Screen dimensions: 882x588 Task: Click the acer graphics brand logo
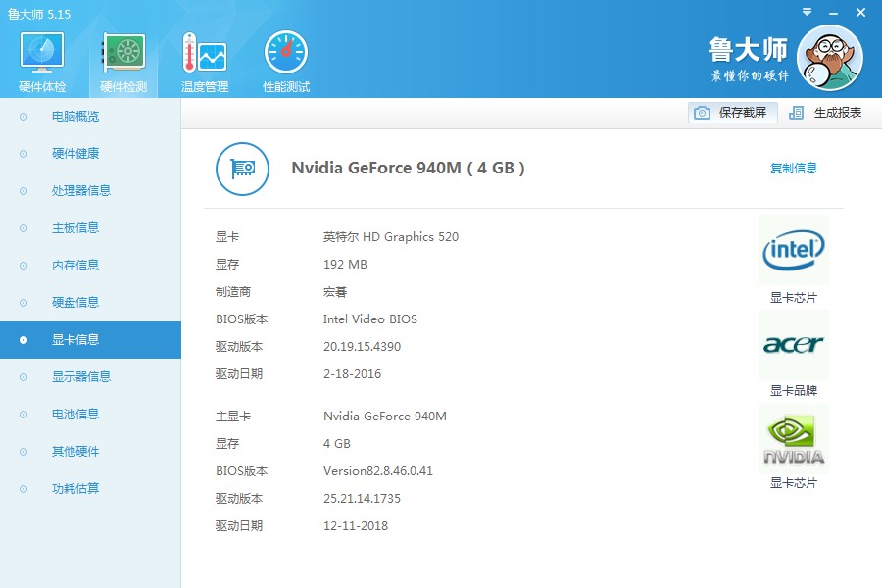[793, 345]
